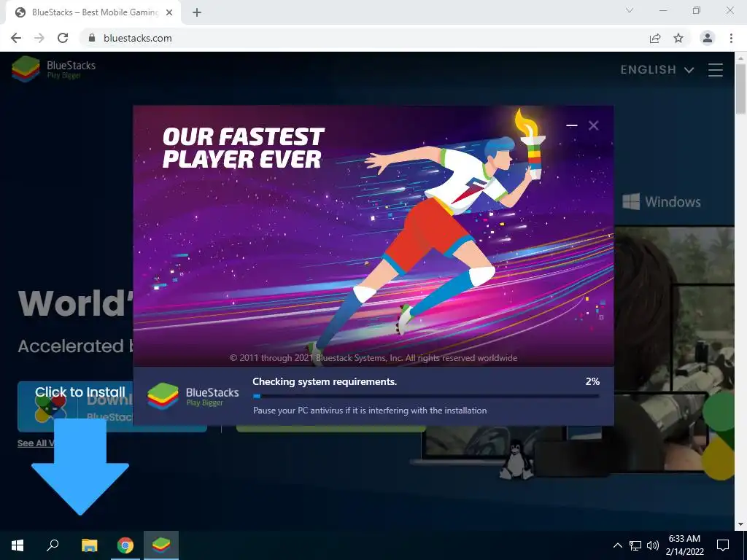Click the page scrollbar thumb
This screenshot has width=747, height=560.
click(x=740, y=88)
